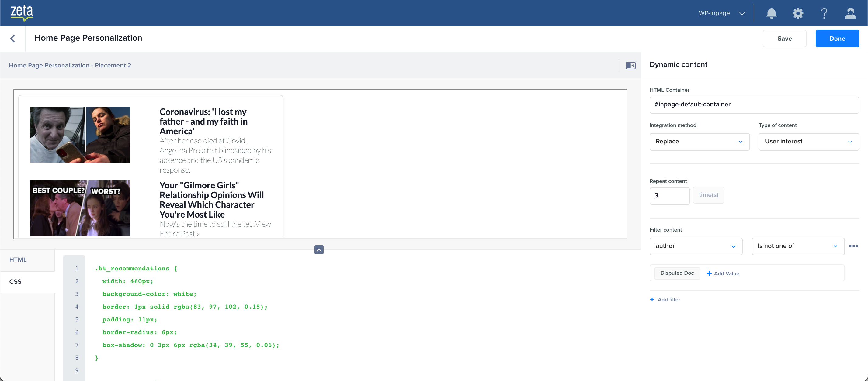Image resolution: width=868 pixels, height=381 pixels.
Task: Switch to the HTML tab
Action: pyautogui.click(x=18, y=259)
